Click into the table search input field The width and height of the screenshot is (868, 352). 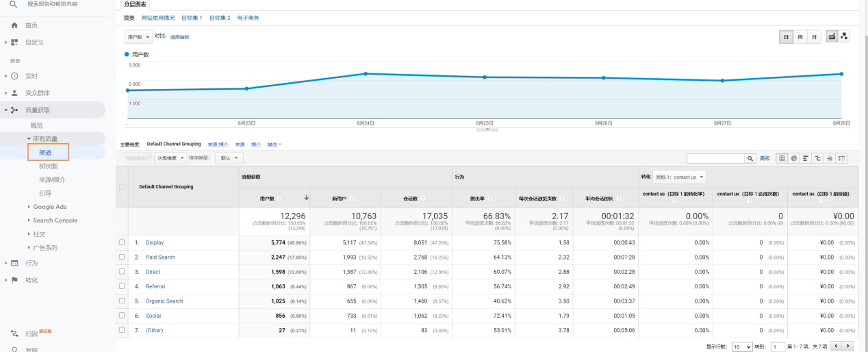715,158
